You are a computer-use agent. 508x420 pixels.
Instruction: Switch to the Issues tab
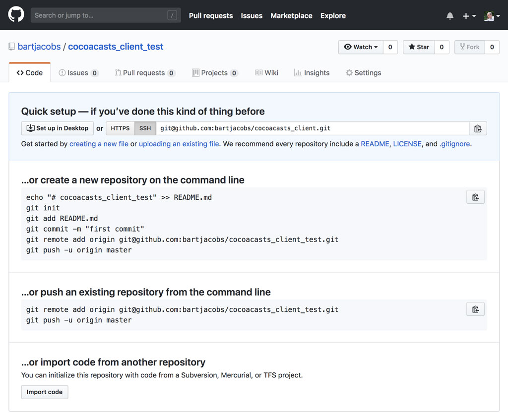point(78,73)
